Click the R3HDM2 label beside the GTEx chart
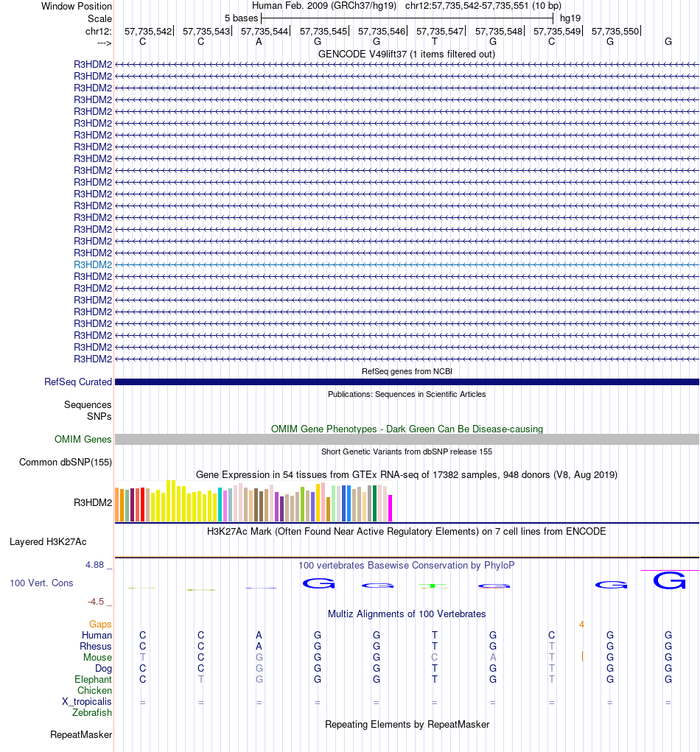Screen dimensions: 700x752 click(93, 502)
